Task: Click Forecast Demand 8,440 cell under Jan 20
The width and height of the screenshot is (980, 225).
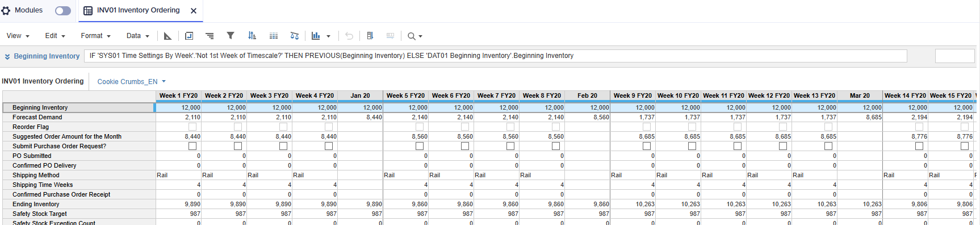Action: (360, 117)
